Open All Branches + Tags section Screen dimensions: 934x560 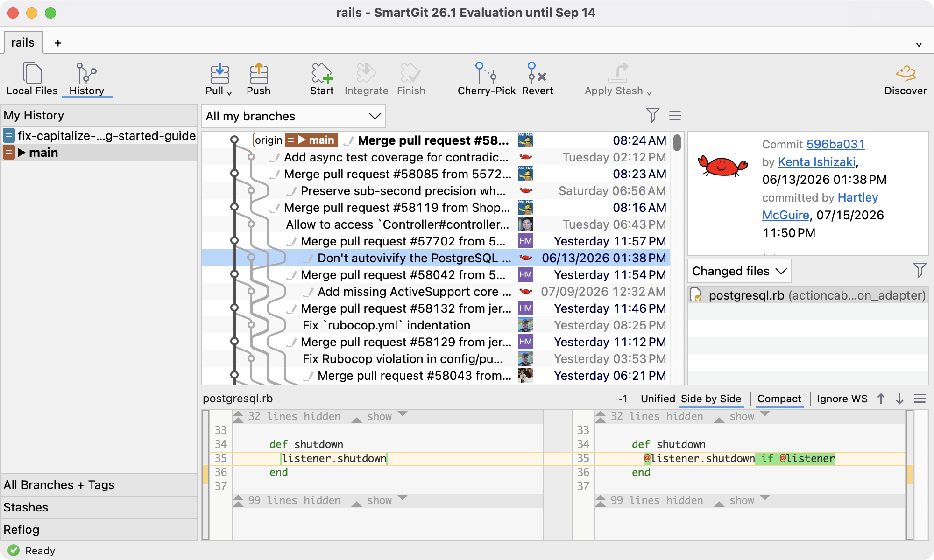coord(99,485)
